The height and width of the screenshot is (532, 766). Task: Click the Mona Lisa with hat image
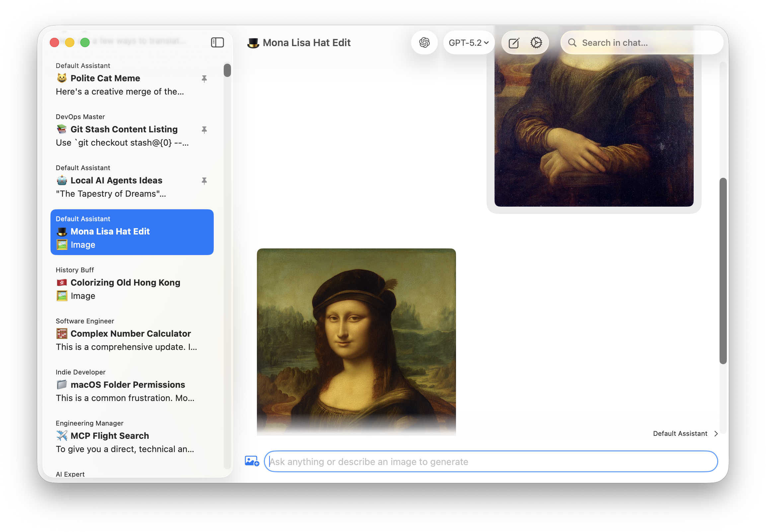(x=356, y=340)
